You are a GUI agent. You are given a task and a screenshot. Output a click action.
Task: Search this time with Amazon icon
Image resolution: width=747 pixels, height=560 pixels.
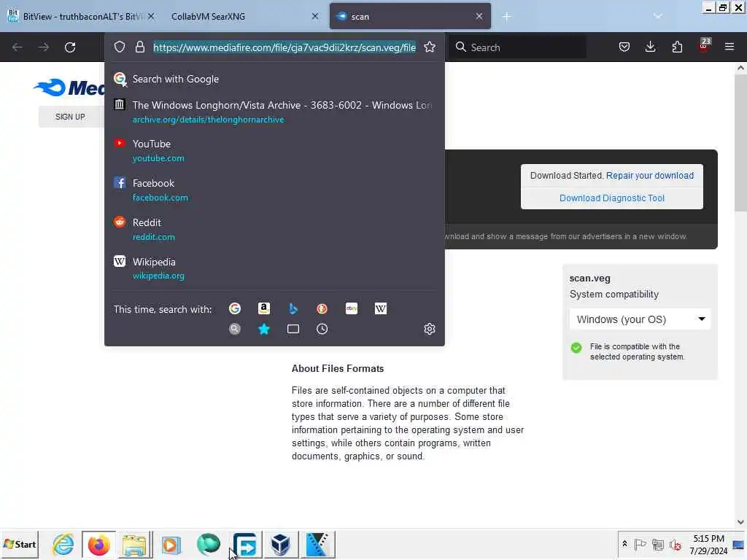coord(264,308)
